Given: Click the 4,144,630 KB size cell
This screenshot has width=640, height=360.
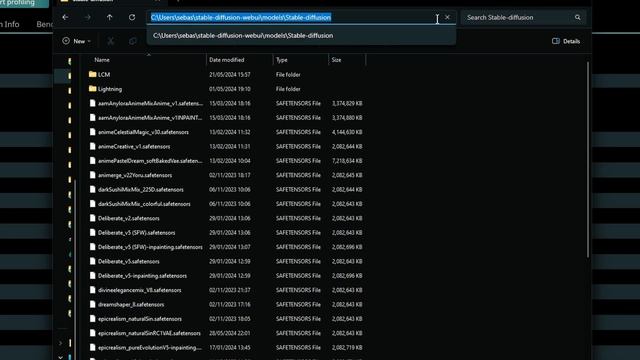Looking at the screenshot, I should click(347, 132).
